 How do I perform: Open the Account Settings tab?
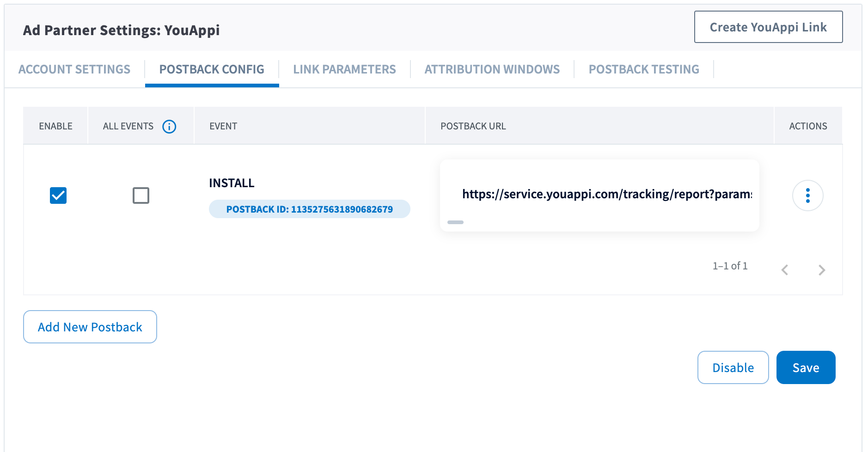pos(74,69)
